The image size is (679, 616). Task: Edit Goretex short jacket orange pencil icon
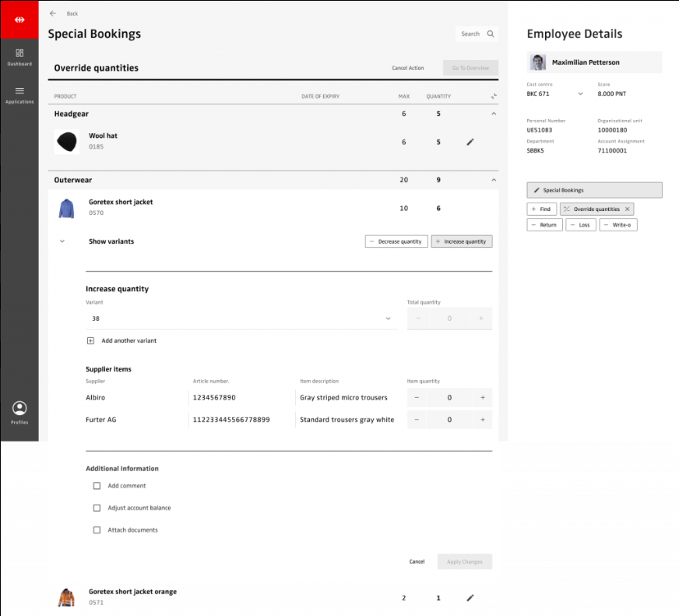click(x=470, y=598)
